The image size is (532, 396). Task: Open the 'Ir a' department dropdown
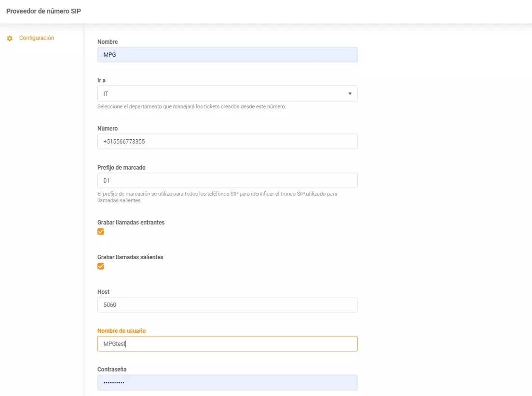[x=227, y=93]
